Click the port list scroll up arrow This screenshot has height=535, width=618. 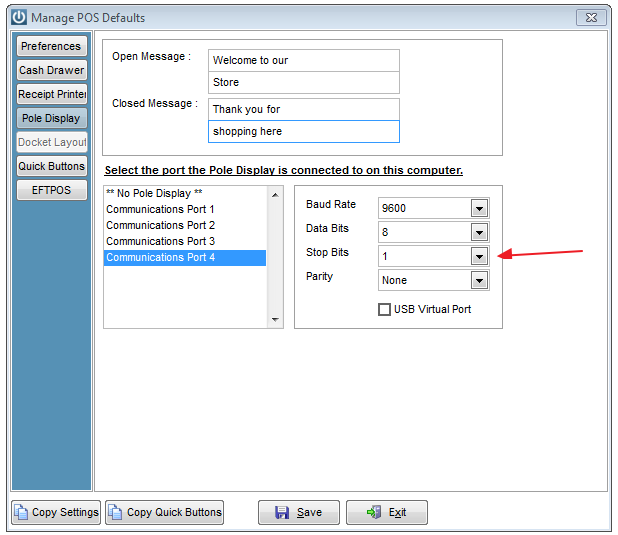[x=275, y=195]
